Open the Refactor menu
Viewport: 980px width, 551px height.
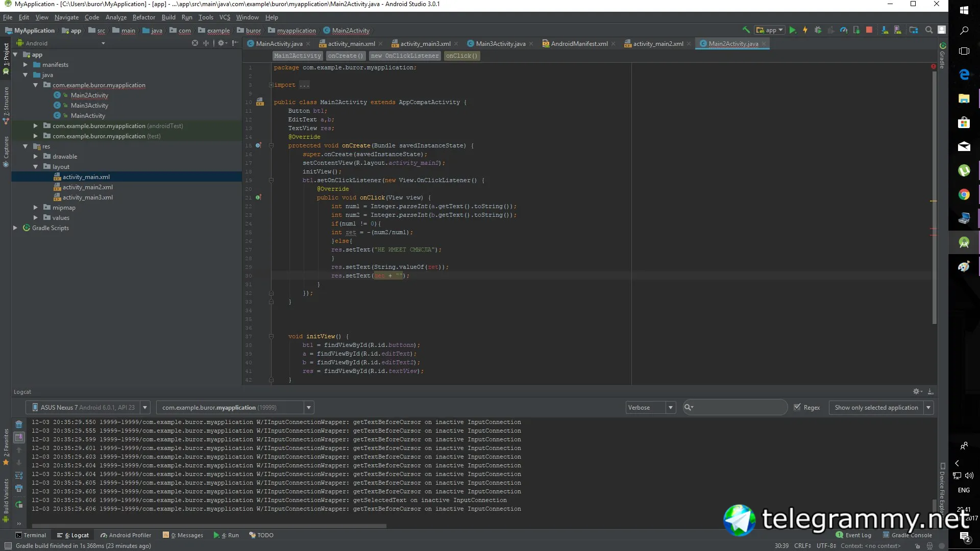[x=143, y=17]
